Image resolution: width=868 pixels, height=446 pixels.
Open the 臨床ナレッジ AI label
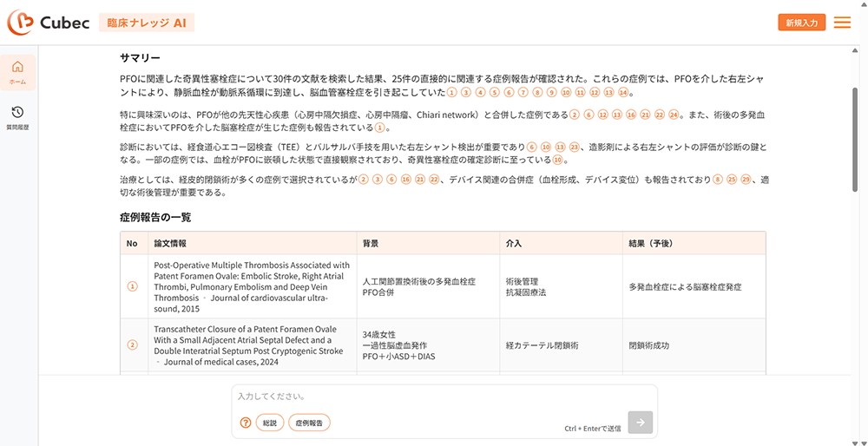coord(146,23)
